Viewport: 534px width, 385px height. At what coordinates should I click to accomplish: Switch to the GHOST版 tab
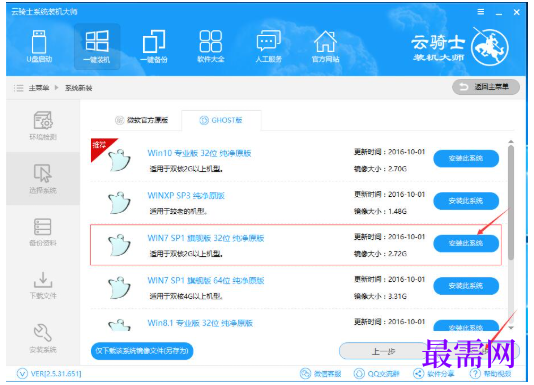221,120
